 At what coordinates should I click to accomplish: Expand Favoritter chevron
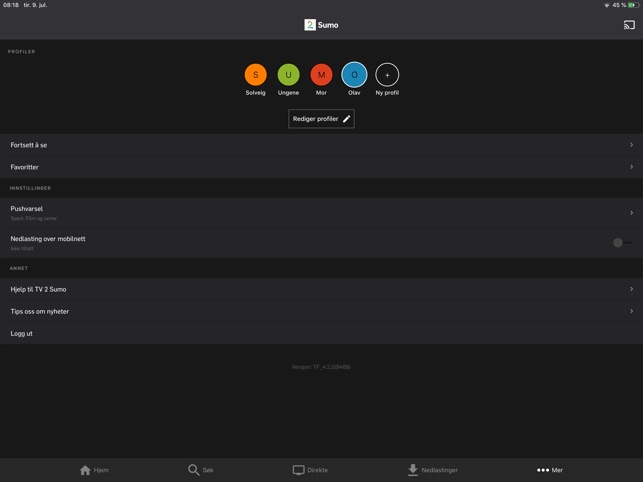(632, 167)
